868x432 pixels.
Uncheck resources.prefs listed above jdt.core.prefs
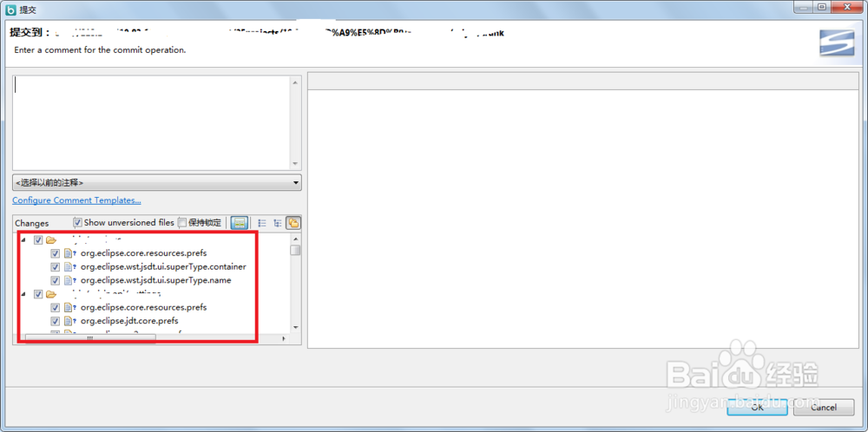pos(56,308)
